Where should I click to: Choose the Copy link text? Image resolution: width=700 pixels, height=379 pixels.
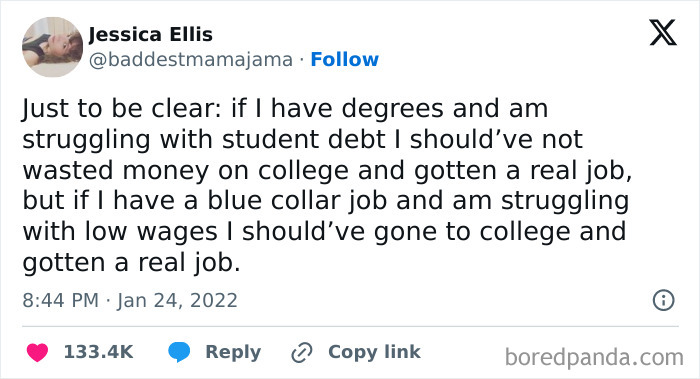pyautogui.click(x=374, y=352)
